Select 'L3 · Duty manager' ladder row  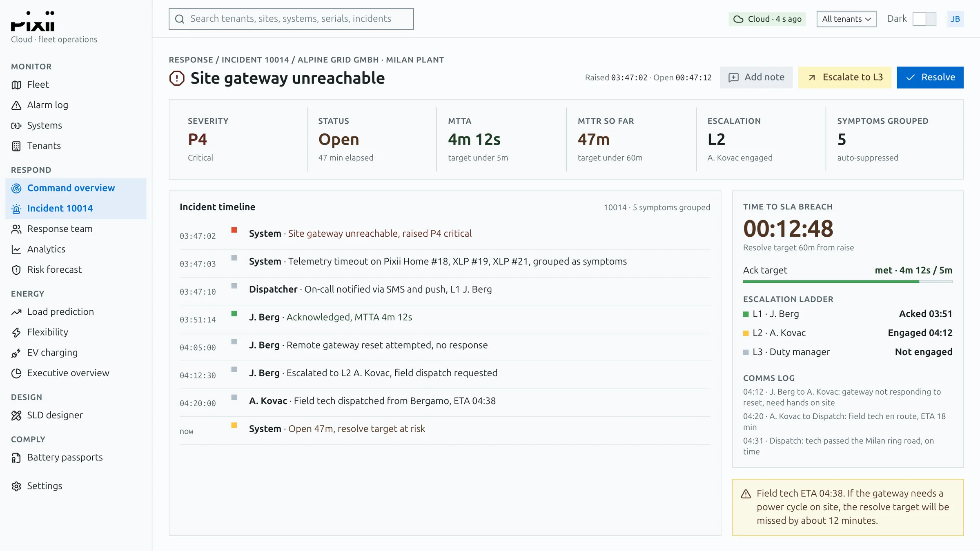(x=848, y=352)
